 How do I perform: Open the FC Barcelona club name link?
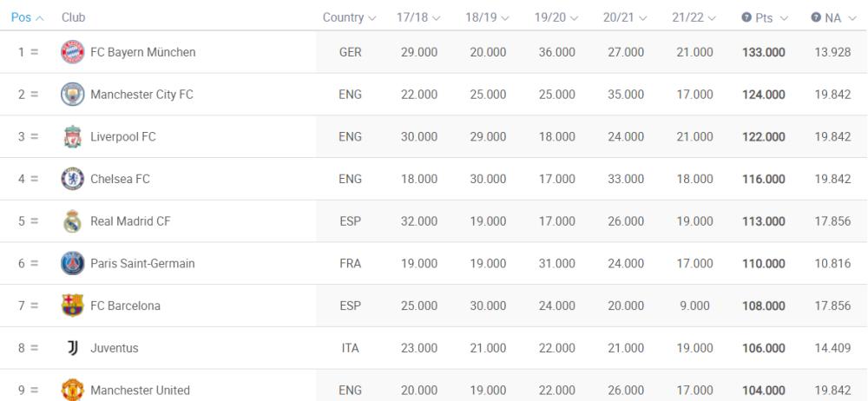[x=125, y=306]
